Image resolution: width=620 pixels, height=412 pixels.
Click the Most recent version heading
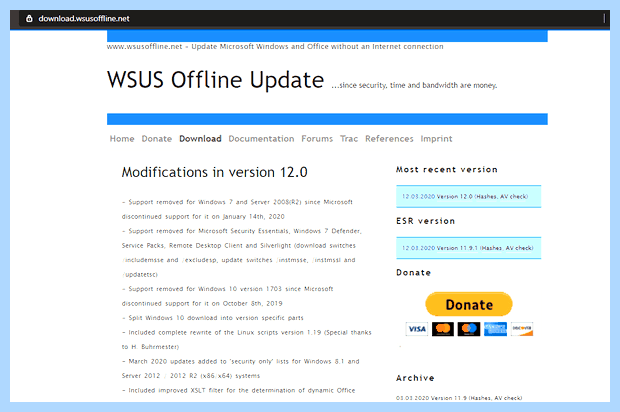(x=447, y=170)
